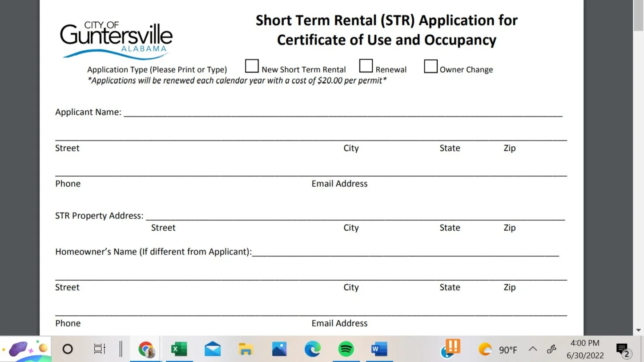
Task: Open the 90°F weather widget
Action: (498, 350)
